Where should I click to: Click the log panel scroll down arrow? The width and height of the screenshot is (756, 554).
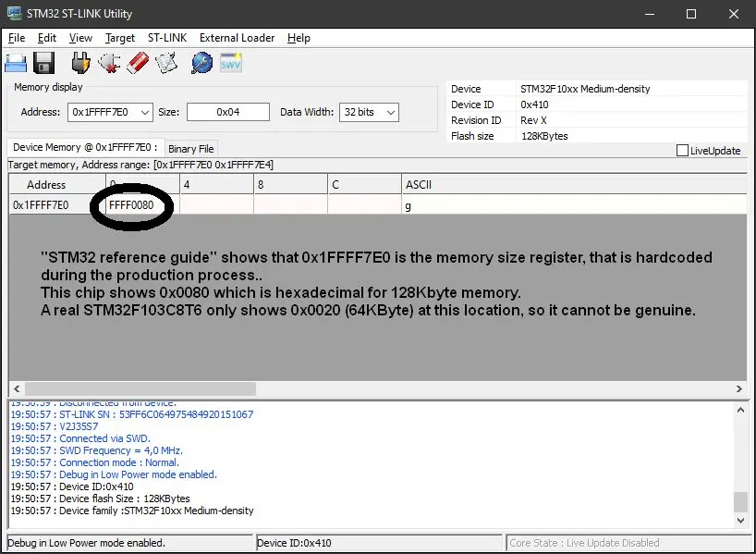pyautogui.click(x=740, y=520)
